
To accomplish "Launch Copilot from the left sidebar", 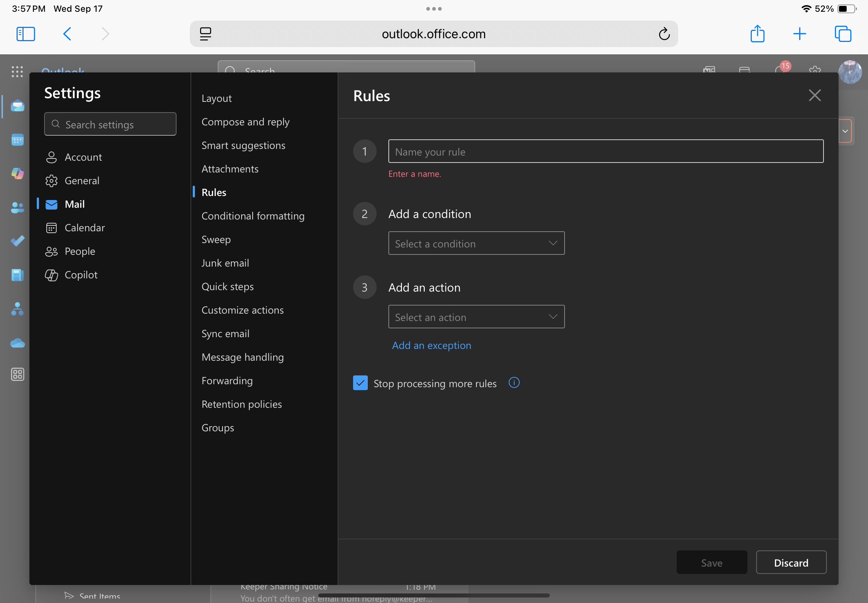I will (17, 174).
